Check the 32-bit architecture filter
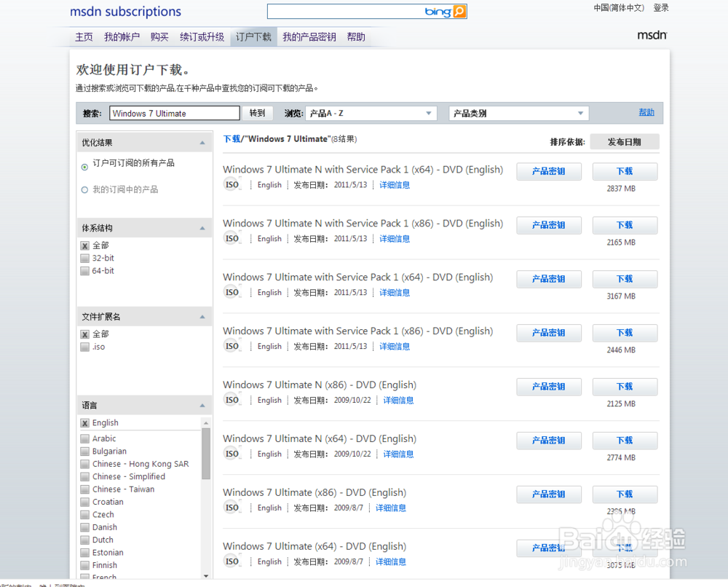 [84, 259]
